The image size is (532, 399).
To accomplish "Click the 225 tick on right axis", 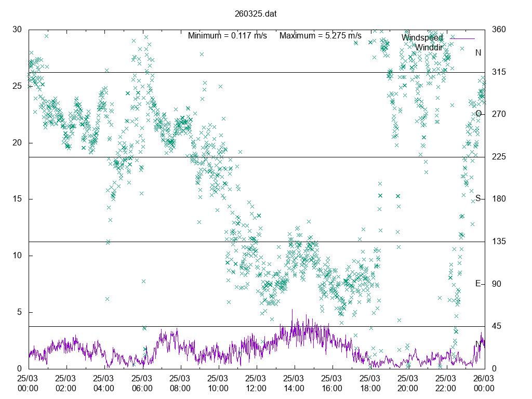I will coord(498,157).
